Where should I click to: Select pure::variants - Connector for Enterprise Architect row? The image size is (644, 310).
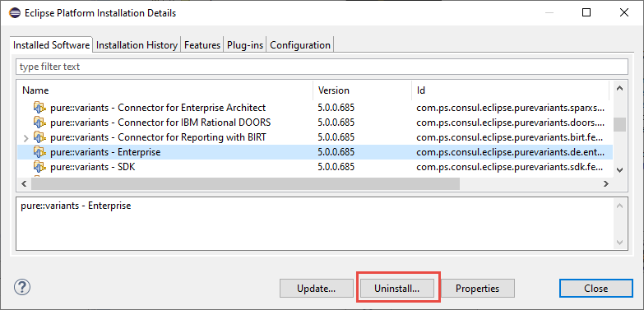tap(315, 108)
